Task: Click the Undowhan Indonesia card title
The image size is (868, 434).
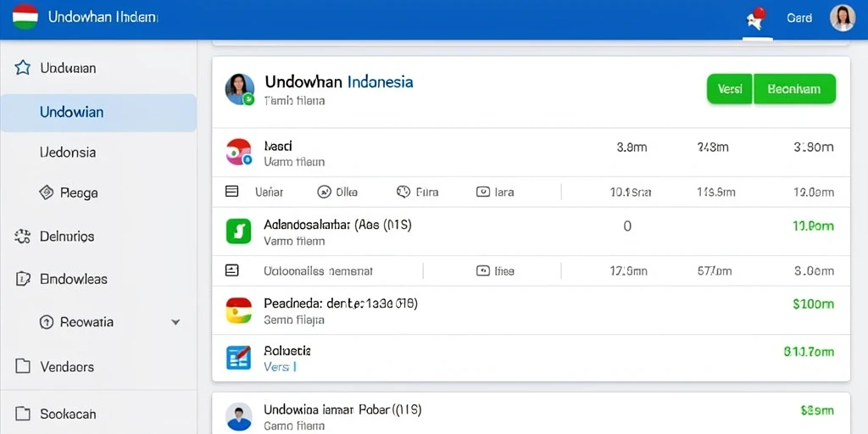Action: [339, 82]
